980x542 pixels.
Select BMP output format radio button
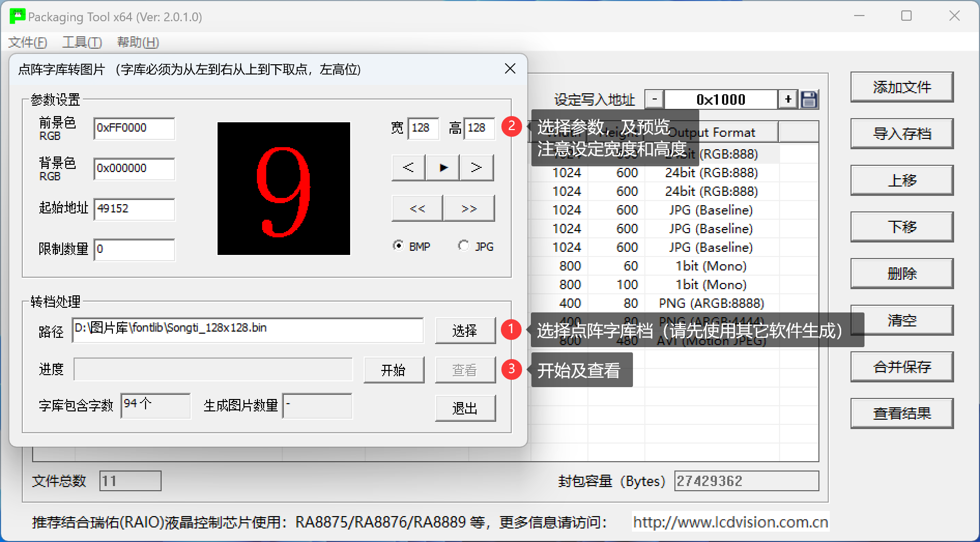tap(398, 246)
